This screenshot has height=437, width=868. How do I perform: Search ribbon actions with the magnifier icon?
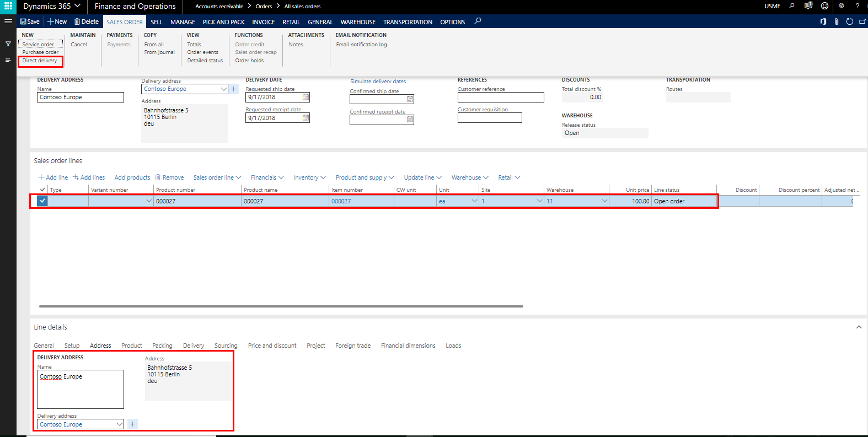[478, 21]
